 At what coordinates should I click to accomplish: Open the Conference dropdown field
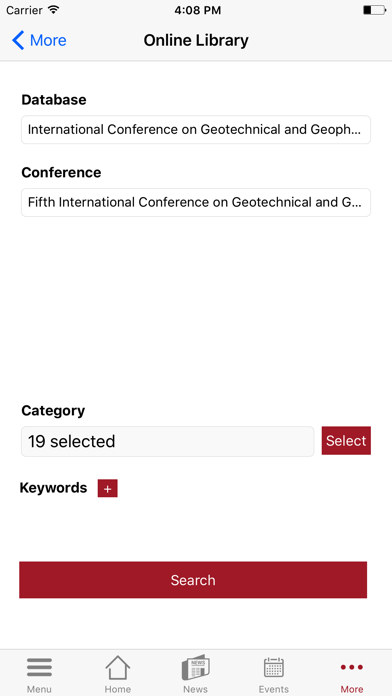pos(196,202)
